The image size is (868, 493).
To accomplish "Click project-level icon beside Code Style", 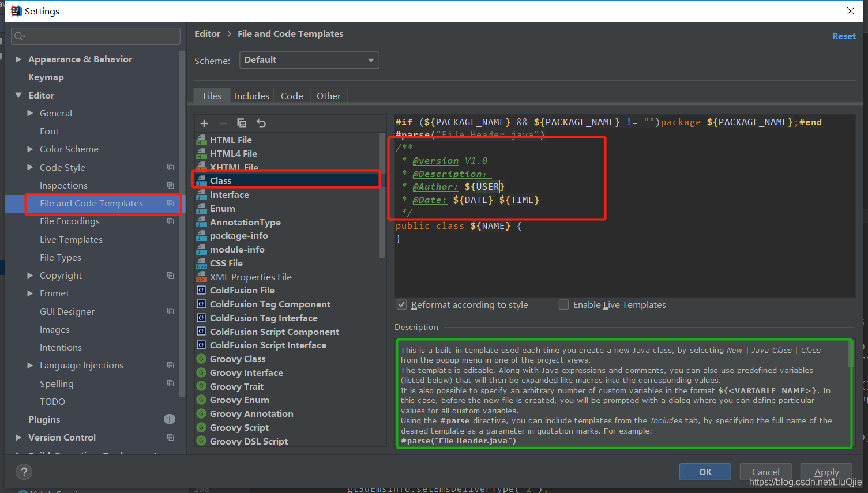I will point(171,167).
